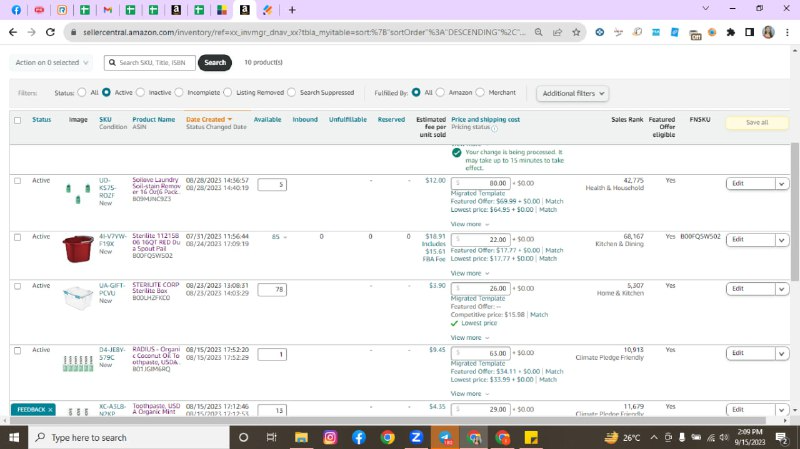Choose Merchant under Fulfilled By
Screen dimensions: 800x449
pos(480,92)
